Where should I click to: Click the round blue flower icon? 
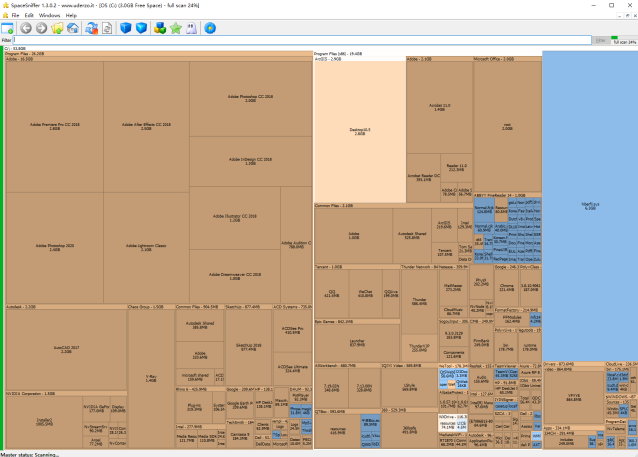(x=210, y=28)
